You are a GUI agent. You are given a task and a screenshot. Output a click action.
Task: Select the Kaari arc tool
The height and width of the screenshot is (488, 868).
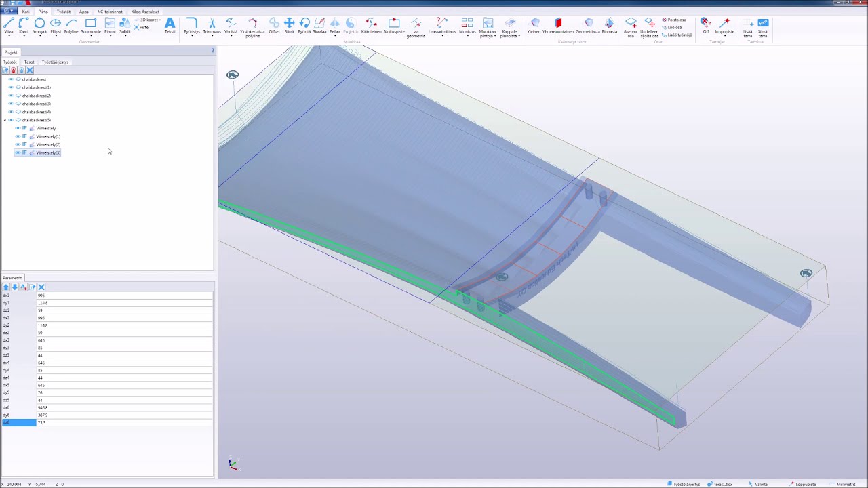[x=24, y=26]
